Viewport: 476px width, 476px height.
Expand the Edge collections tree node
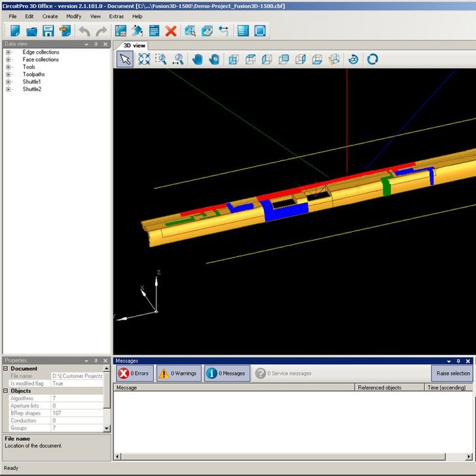[x=9, y=52]
